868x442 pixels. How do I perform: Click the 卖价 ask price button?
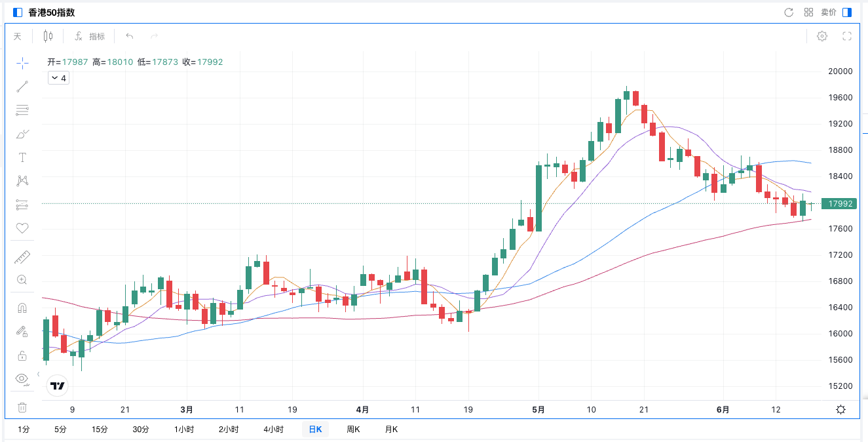coord(828,12)
